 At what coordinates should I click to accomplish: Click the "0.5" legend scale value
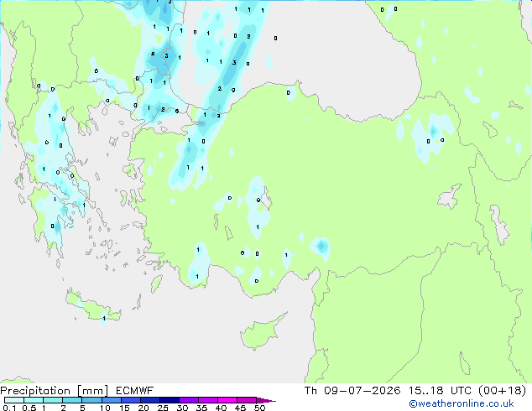click(29, 408)
